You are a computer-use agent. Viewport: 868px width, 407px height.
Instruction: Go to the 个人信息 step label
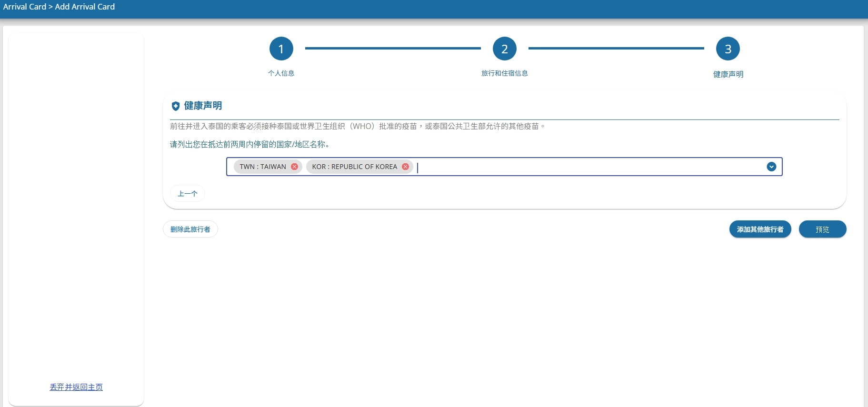click(x=281, y=73)
